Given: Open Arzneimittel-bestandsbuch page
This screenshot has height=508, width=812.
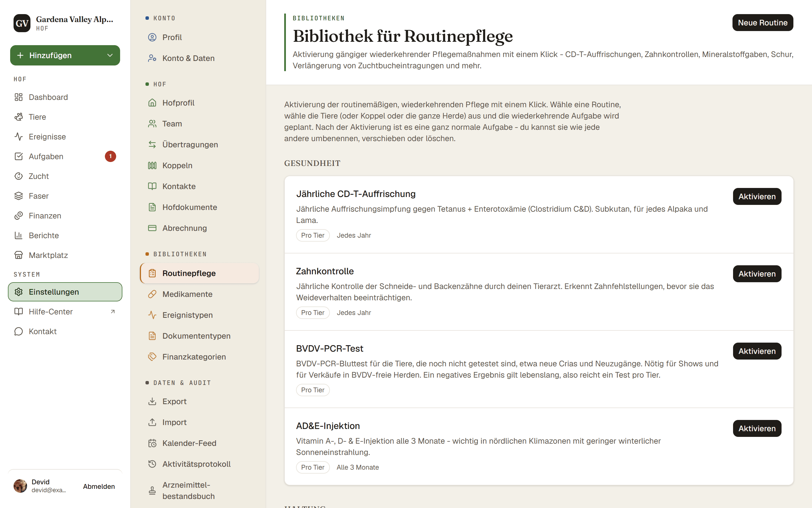Looking at the screenshot, I should pos(199,491).
